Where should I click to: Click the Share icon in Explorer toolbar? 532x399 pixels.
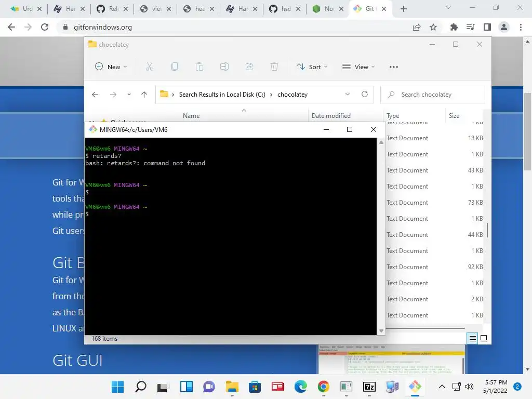(x=249, y=67)
